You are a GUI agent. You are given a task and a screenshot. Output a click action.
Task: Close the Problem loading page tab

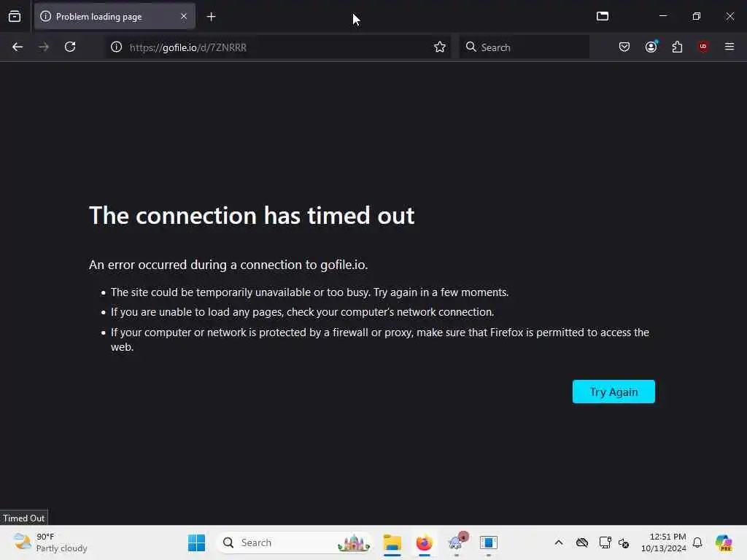click(184, 17)
